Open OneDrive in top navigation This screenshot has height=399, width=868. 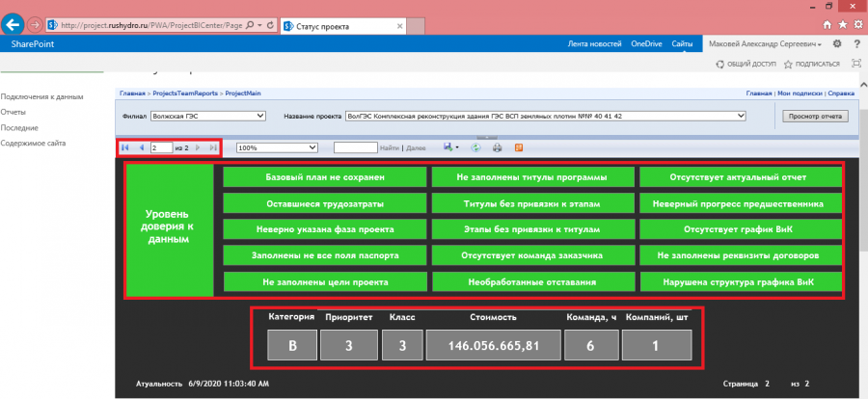(646, 43)
